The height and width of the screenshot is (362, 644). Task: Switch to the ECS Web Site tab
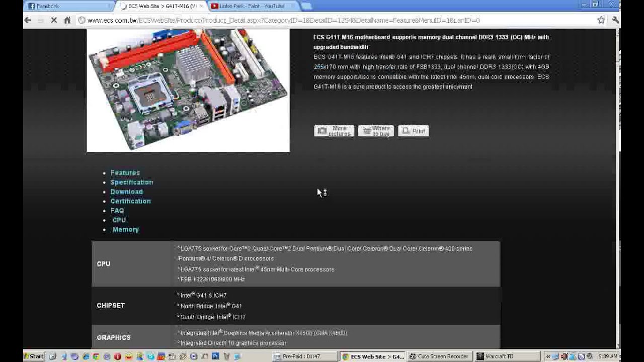point(161,6)
